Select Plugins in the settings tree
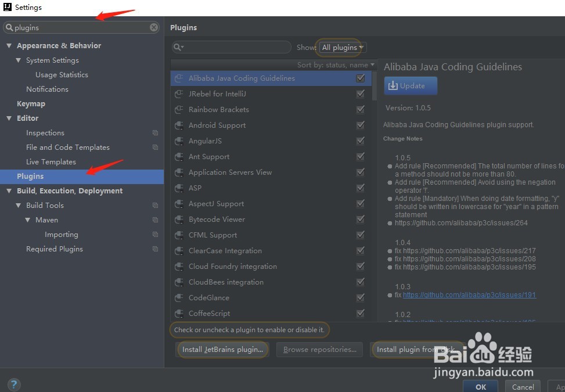 point(82,176)
